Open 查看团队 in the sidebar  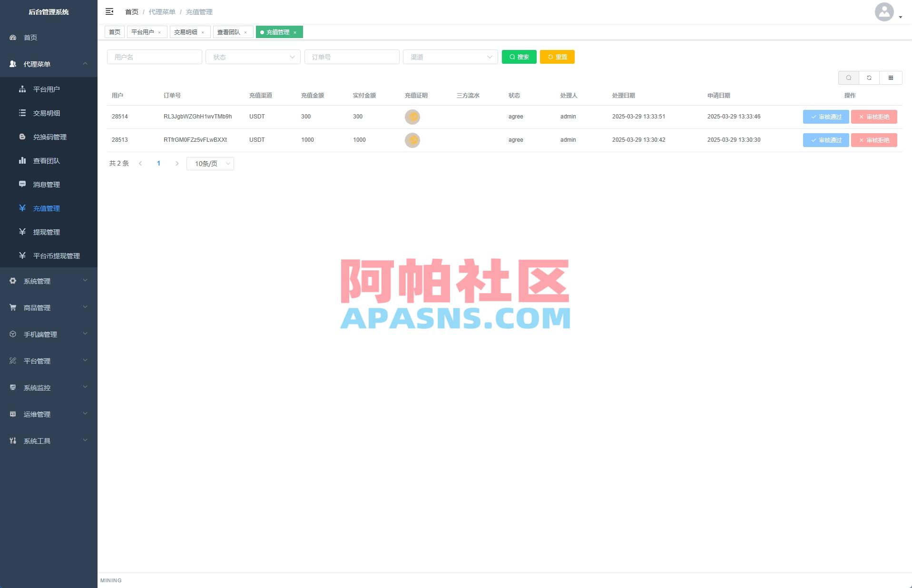[46, 160]
